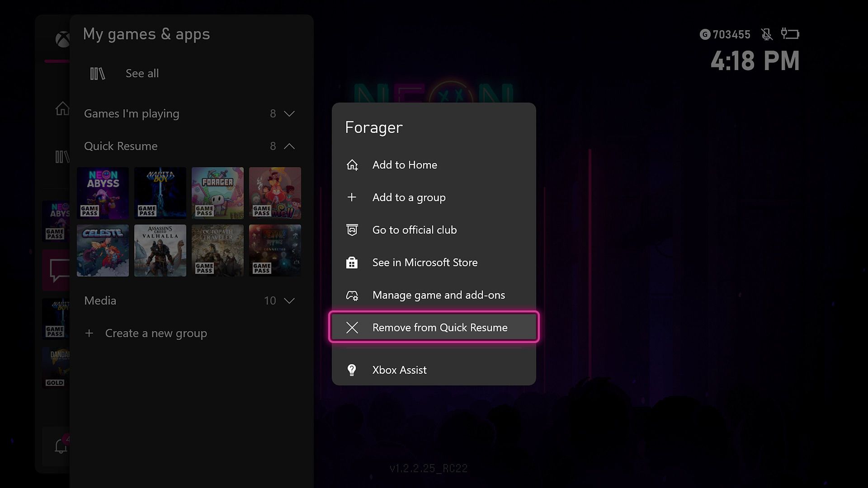Choose See in Microsoft Store
The height and width of the screenshot is (488, 868).
click(434, 263)
